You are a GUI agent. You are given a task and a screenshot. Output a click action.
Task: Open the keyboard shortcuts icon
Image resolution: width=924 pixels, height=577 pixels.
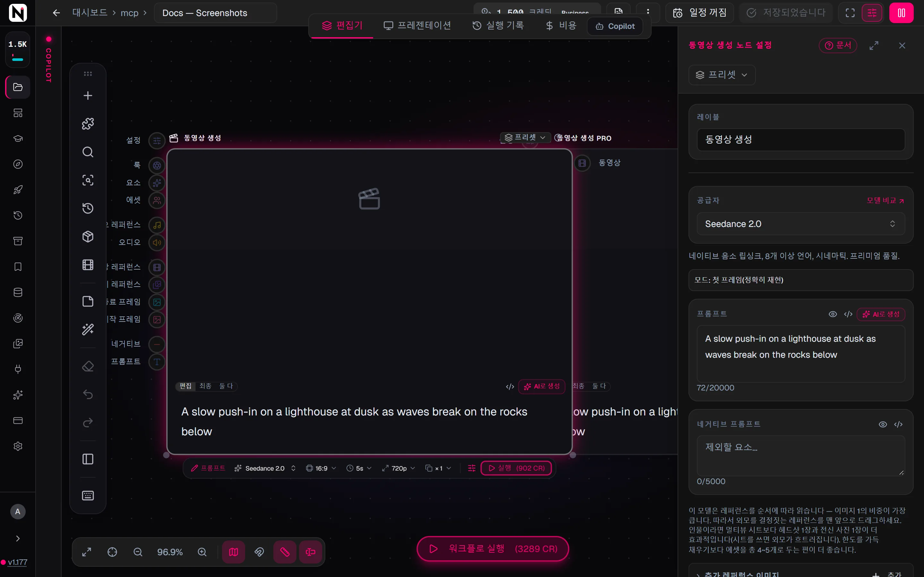[x=88, y=495]
